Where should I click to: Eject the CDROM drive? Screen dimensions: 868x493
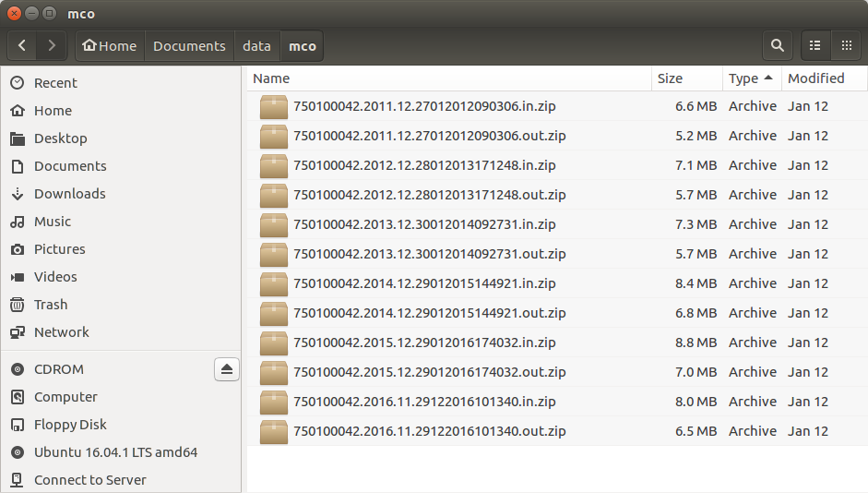227,369
